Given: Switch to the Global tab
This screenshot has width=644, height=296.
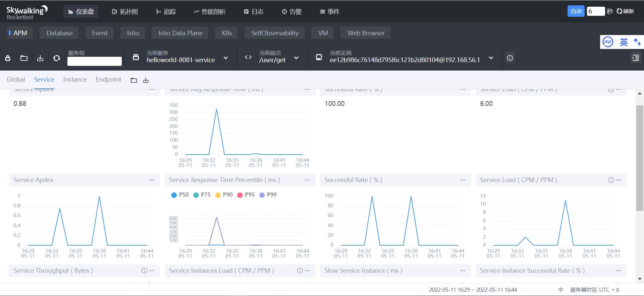Looking at the screenshot, I should 16,79.
